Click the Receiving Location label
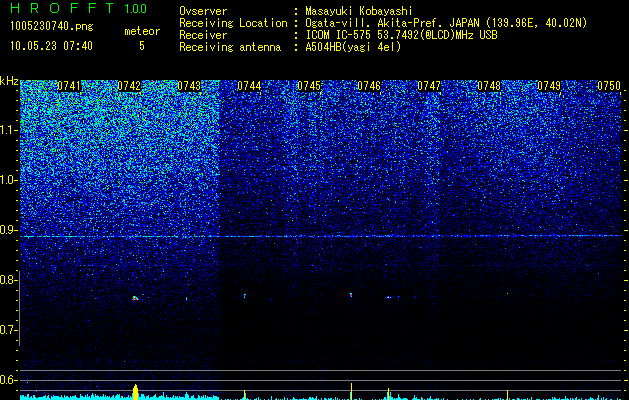This screenshot has height=400, width=629. (233, 23)
